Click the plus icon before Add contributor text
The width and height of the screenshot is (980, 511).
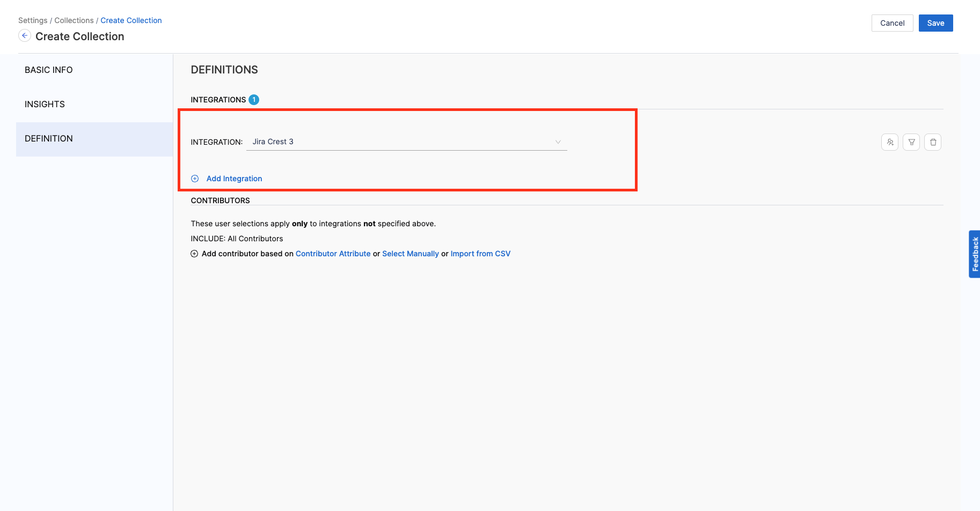coord(194,254)
